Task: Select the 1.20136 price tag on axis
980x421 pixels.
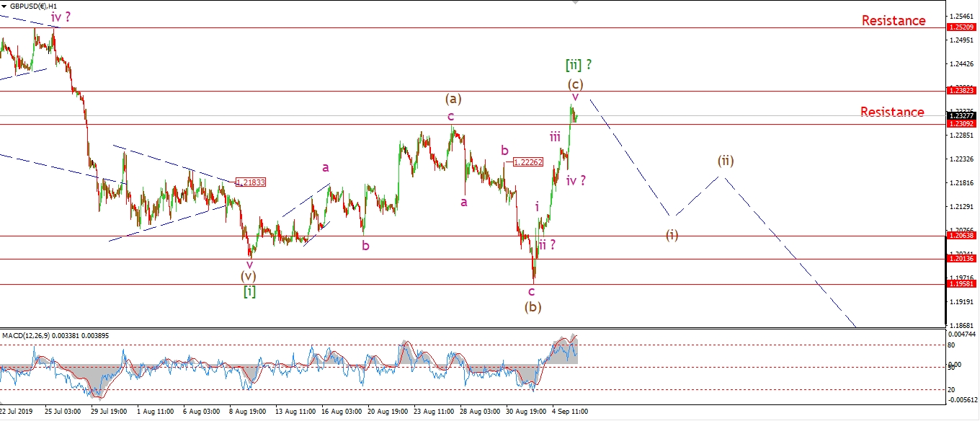Action: point(962,259)
